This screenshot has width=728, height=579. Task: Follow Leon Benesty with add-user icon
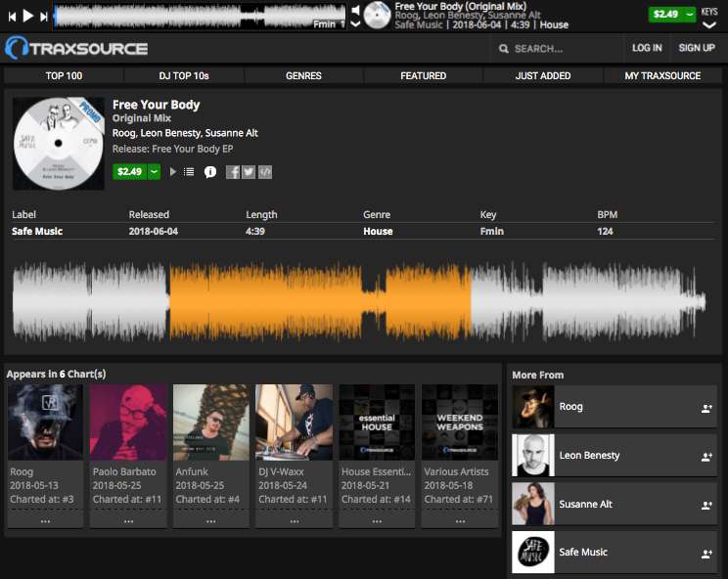point(706,457)
